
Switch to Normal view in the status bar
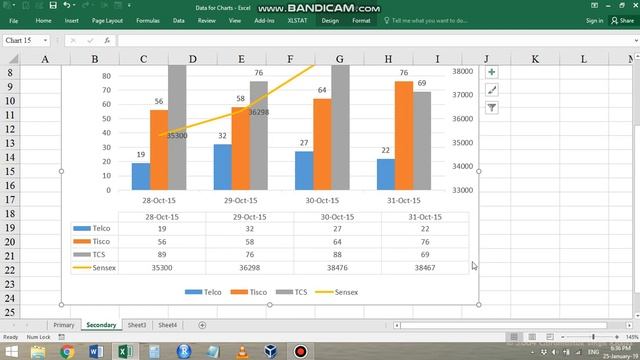click(514, 337)
